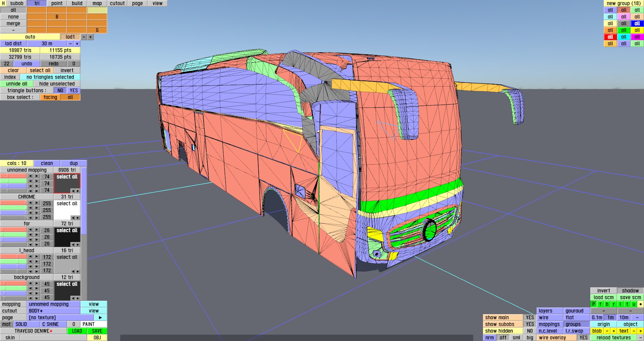The image size is (644, 341).
Task: Click the play arrow beside [no texture]
Action: tap(100, 318)
